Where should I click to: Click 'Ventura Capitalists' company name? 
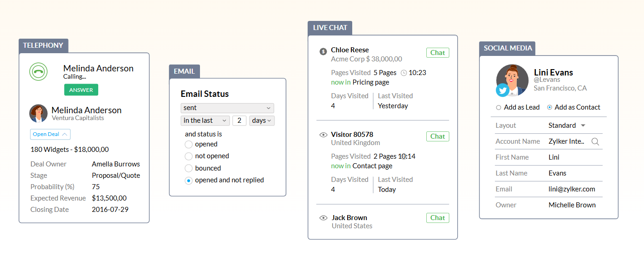78,118
